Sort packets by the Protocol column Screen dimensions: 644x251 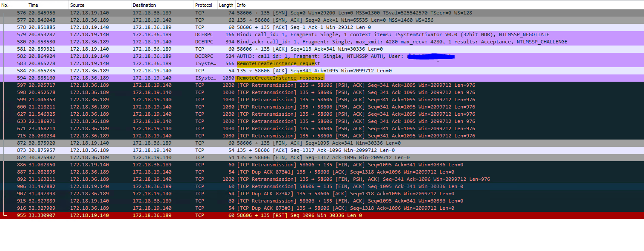203,5
